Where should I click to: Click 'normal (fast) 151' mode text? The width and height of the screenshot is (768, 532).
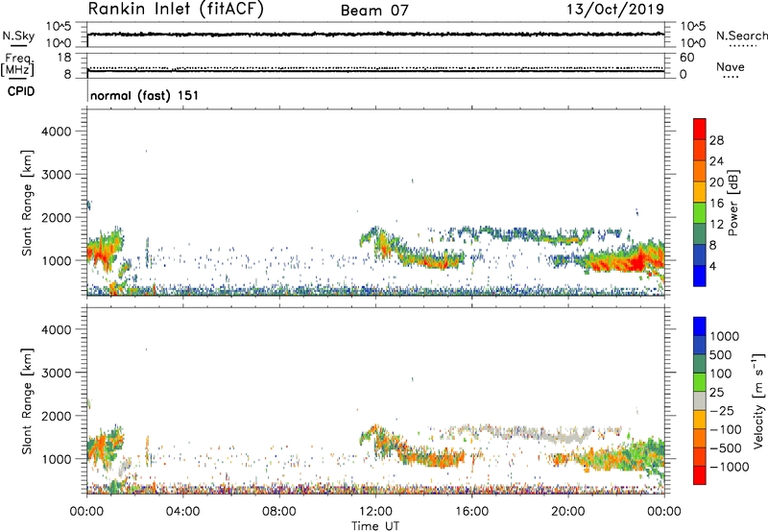click(x=145, y=95)
